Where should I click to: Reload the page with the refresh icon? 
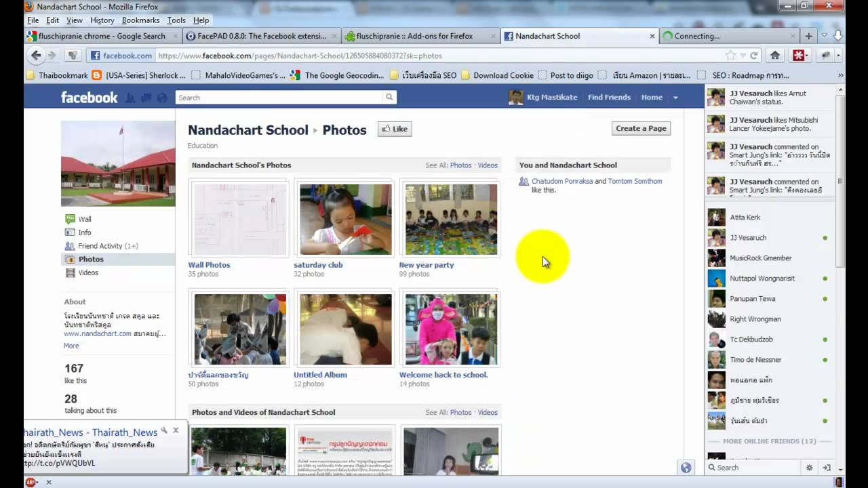[x=753, y=56]
